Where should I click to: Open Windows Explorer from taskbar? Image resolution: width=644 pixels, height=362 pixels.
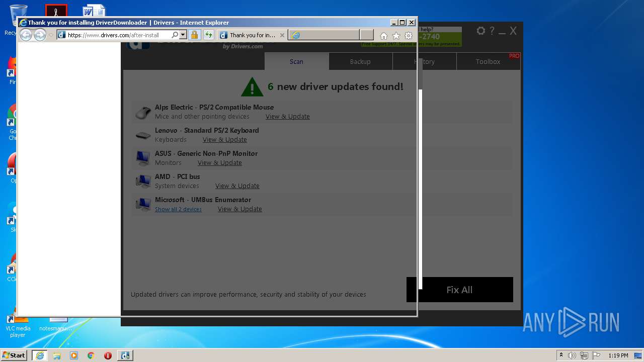click(57, 355)
